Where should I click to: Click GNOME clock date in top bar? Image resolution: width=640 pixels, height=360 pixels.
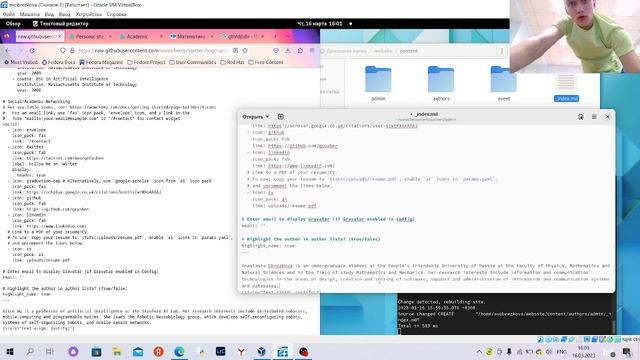pos(320,24)
